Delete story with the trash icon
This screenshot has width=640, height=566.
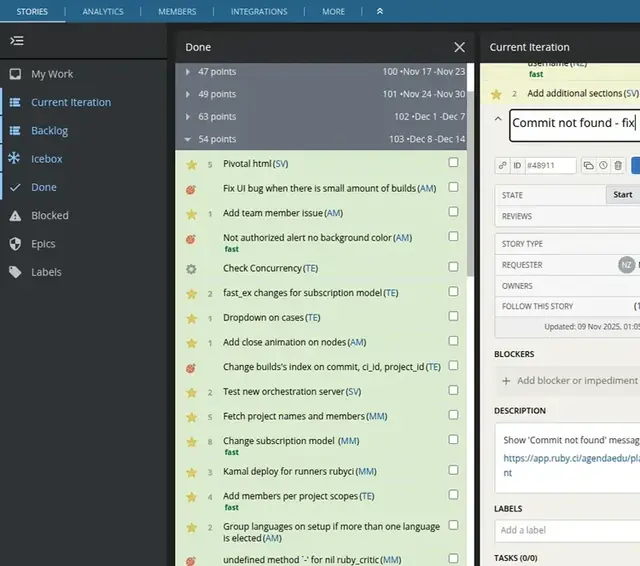(x=618, y=165)
